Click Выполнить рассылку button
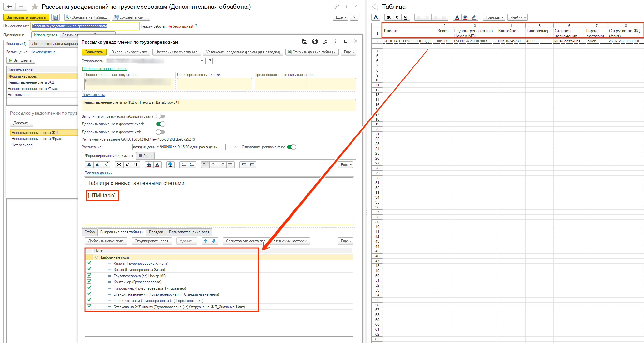This screenshot has height=343, width=644. click(x=129, y=52)
